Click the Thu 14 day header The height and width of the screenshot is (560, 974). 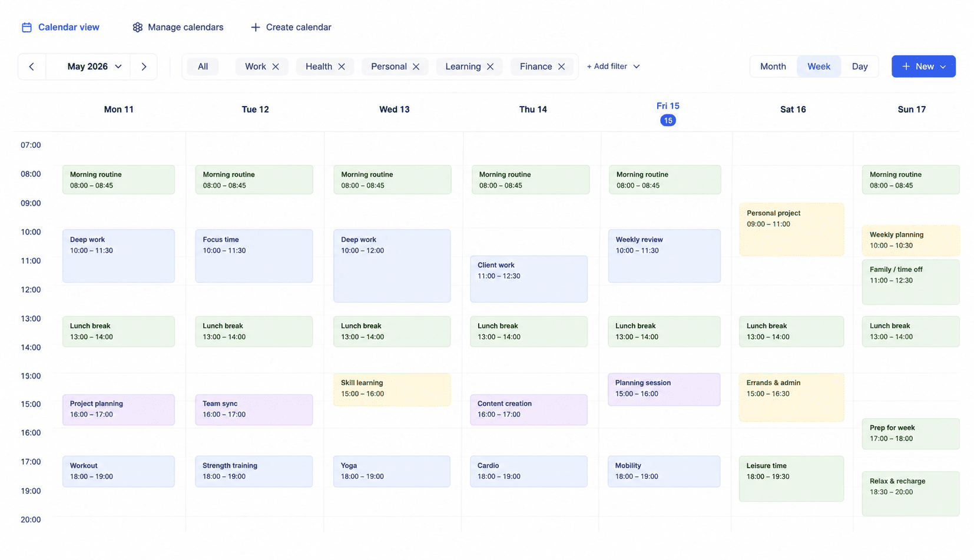coord(533,110)
